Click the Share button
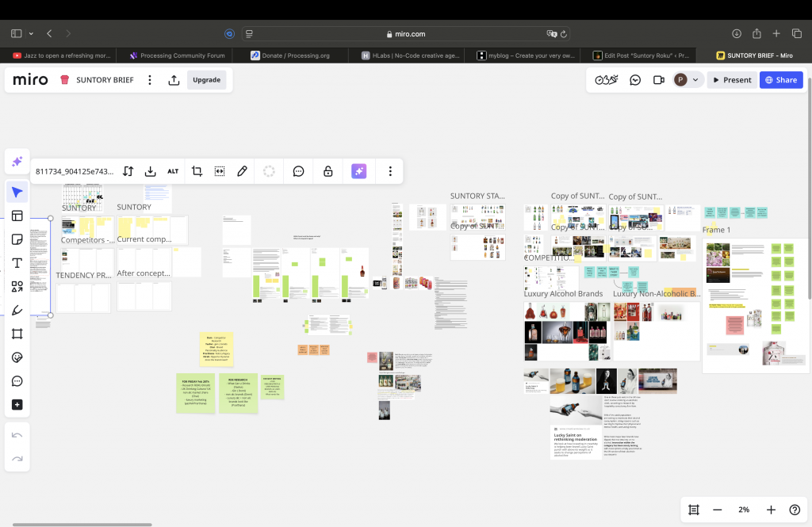This screenshot has width=812, height=527. tap(781, 80)
